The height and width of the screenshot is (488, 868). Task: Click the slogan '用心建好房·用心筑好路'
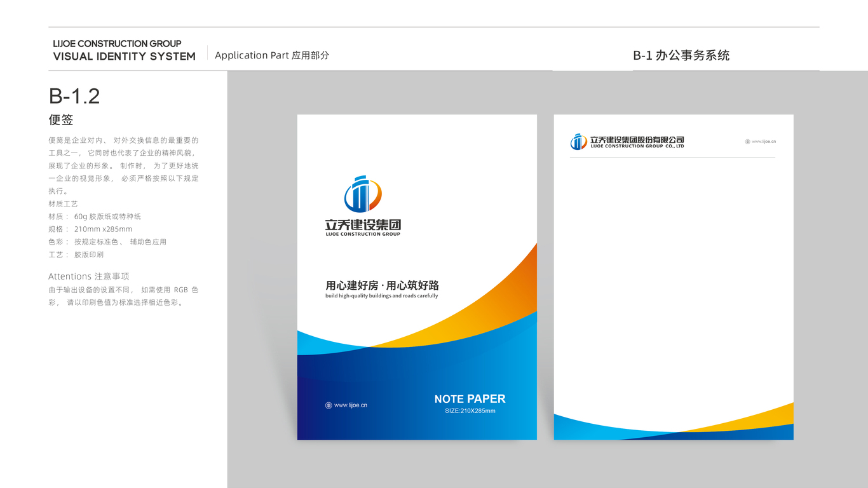[x=382, y=285]
